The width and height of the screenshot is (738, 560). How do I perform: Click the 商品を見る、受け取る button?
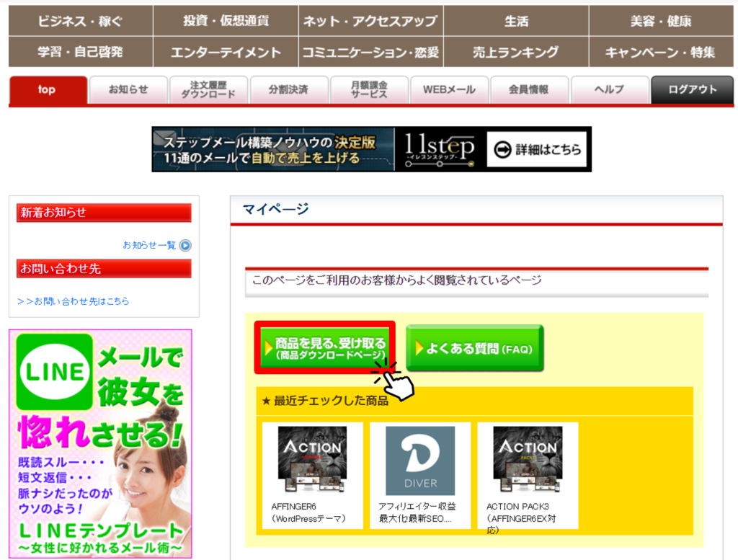coord(325,349)
